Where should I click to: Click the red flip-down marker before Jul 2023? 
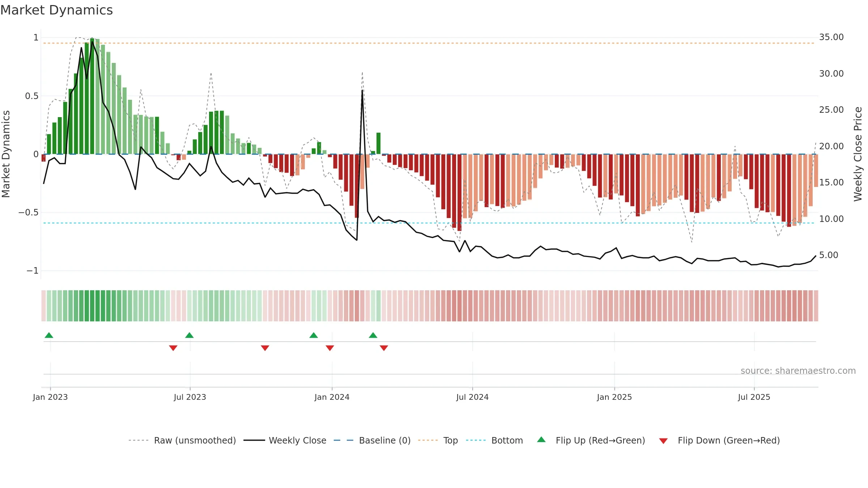point(173,348)
